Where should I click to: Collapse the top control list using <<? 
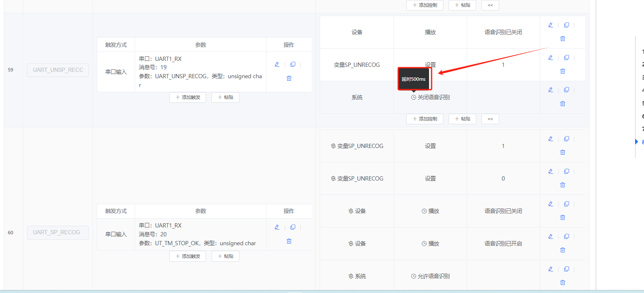pyautogui.click(x=490, y=5)
